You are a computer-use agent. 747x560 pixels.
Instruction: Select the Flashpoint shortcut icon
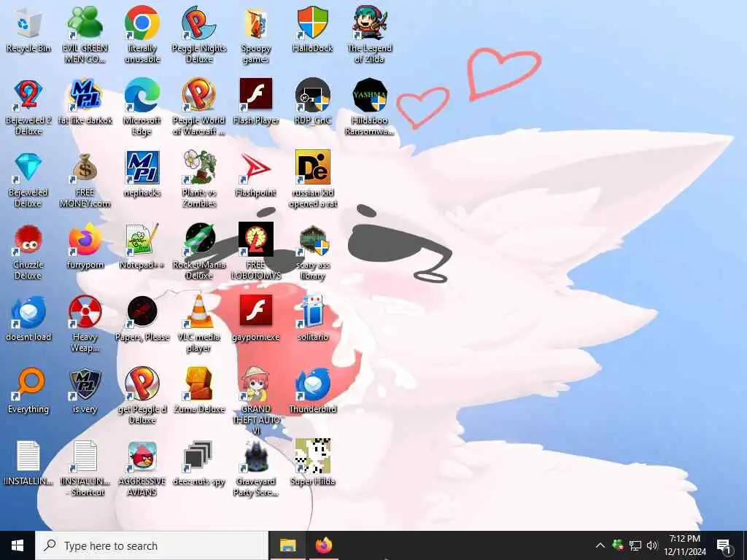256,168
